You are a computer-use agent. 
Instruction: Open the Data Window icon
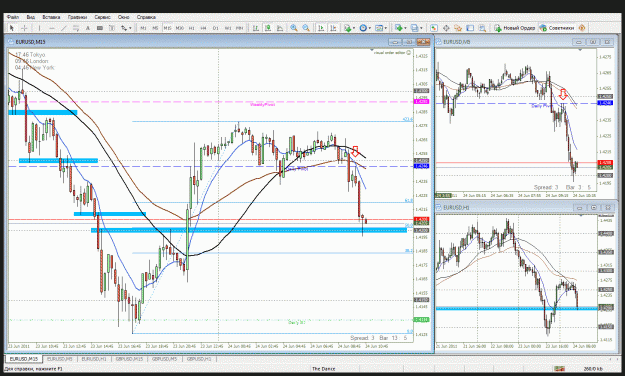[446, 28]
